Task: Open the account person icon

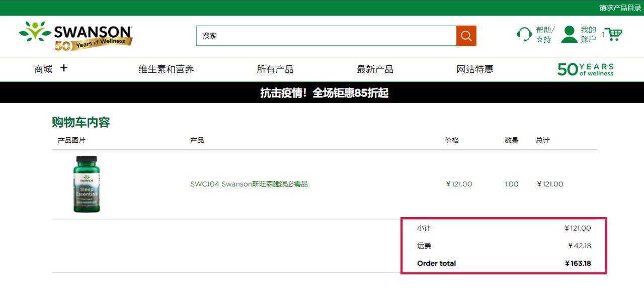Action: 570,34
